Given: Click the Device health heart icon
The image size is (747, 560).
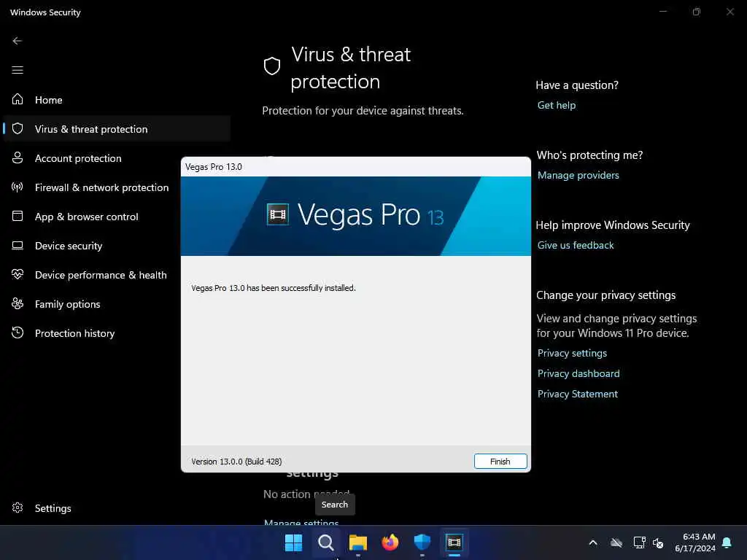Looking at the screenshot, I should (x=18, y=274).
